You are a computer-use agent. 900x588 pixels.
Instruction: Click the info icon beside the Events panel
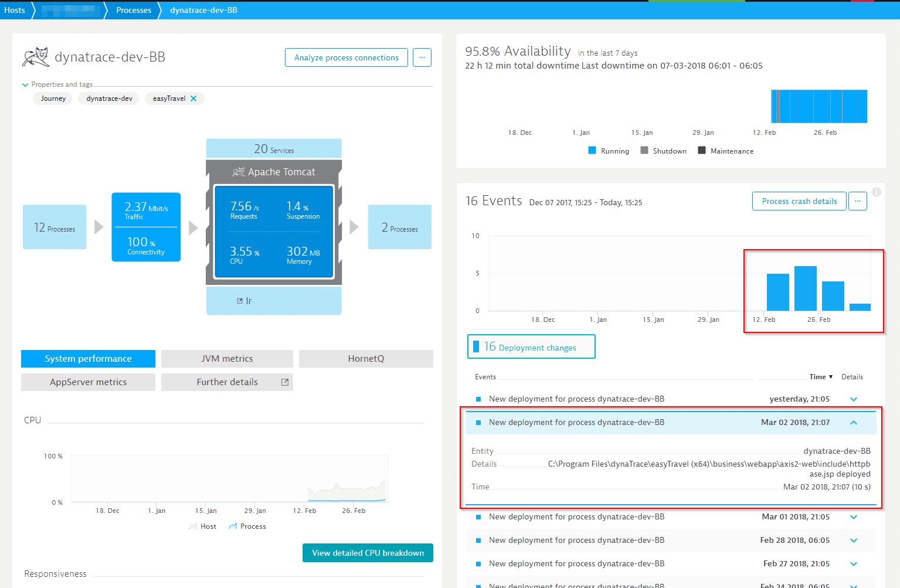pyautogui.click(x=877, y=192)
